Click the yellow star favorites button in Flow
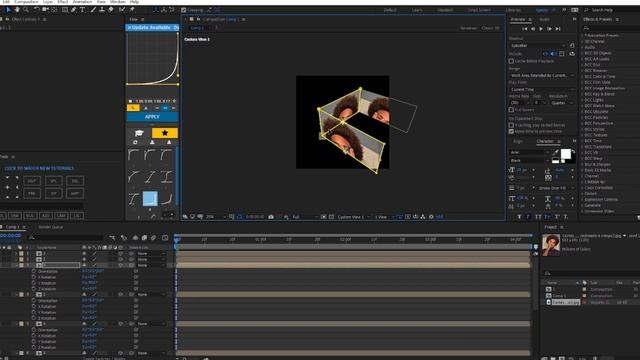 165,133
